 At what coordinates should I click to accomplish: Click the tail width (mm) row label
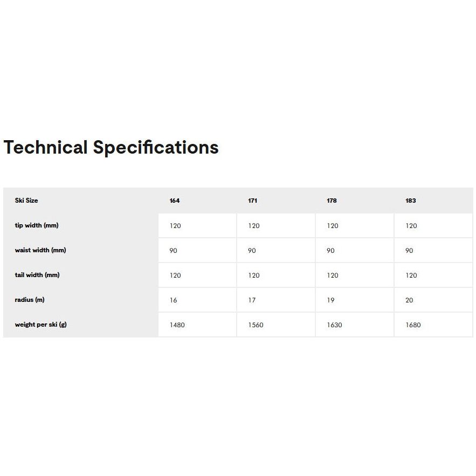[x=37, y=275]
